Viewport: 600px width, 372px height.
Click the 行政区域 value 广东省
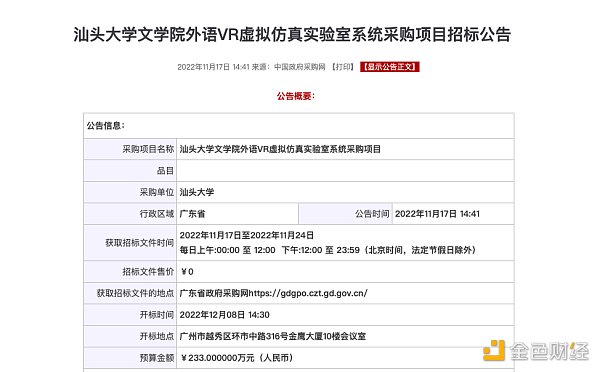[192, 214]
